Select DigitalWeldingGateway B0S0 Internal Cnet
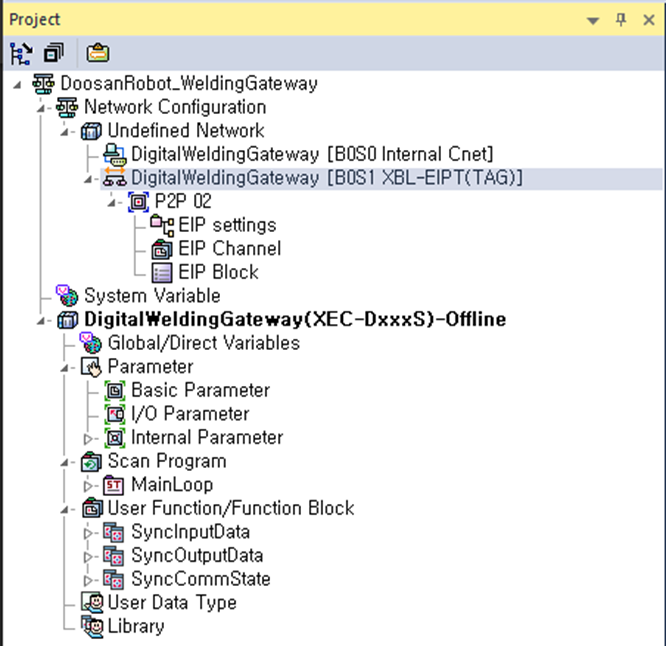 [311, 154]
